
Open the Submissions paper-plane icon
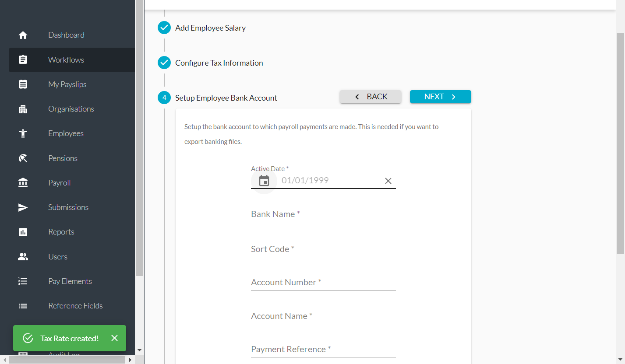tap(23, 207)
